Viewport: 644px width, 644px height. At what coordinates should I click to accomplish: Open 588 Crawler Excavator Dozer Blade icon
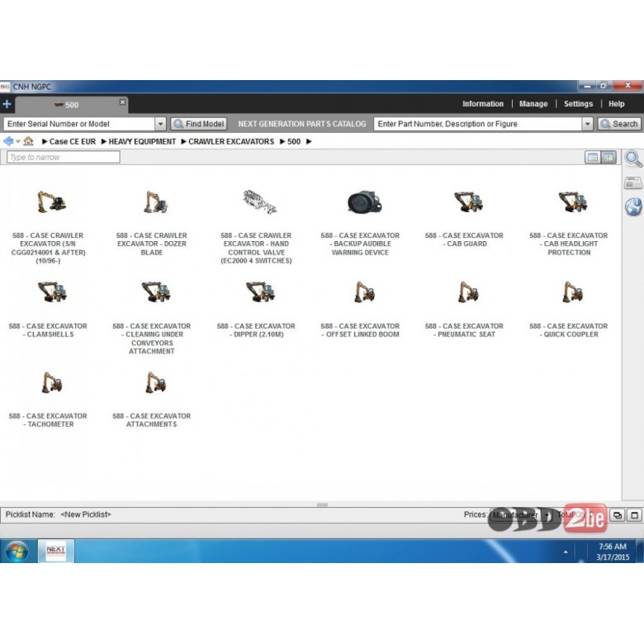coord(156,202)
